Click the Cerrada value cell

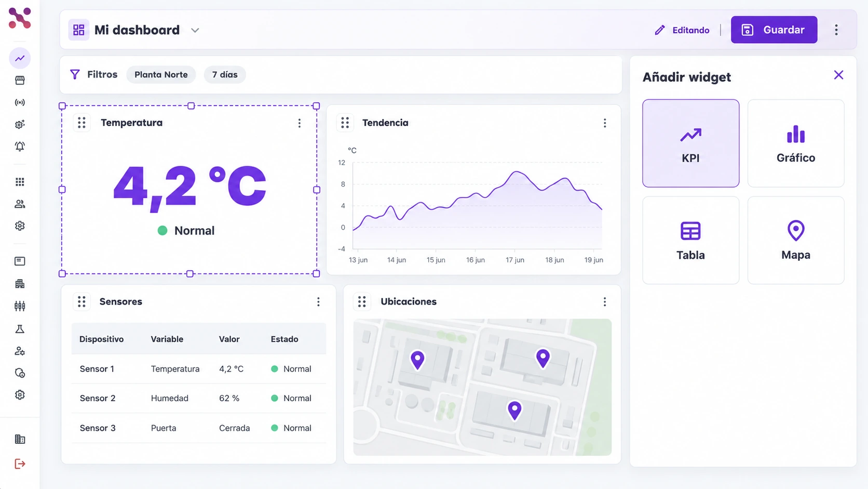tap(234, 428)
